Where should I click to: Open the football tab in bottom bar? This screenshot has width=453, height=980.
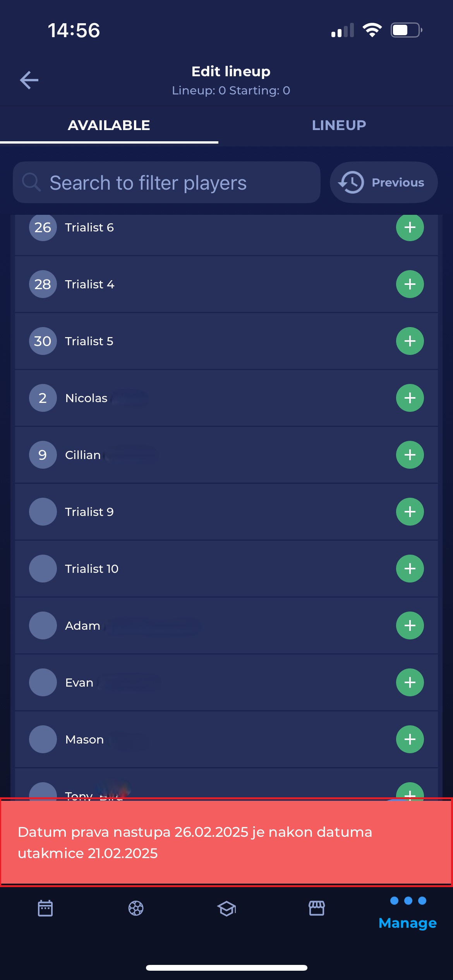click(136, 908)
